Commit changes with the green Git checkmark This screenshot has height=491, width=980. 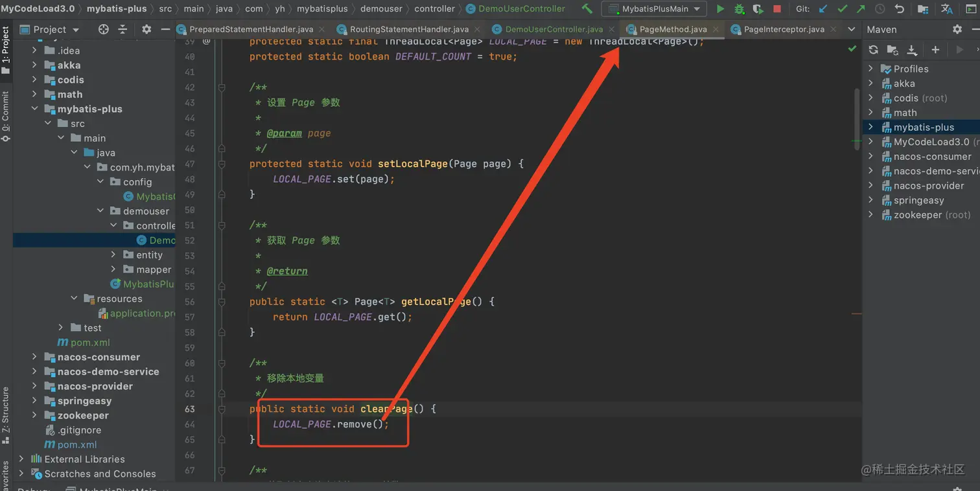[842, 9]
